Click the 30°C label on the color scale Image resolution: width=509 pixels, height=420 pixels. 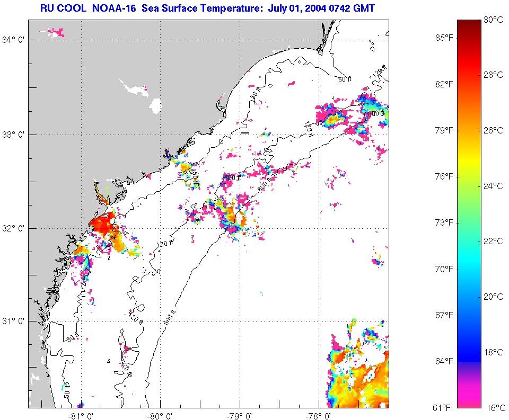point(493,20)
